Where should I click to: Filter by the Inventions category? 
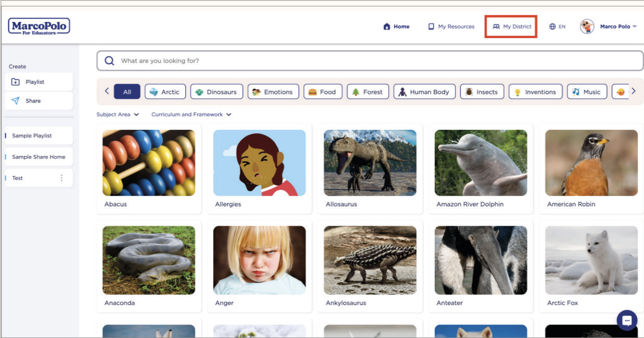(535, 92)
